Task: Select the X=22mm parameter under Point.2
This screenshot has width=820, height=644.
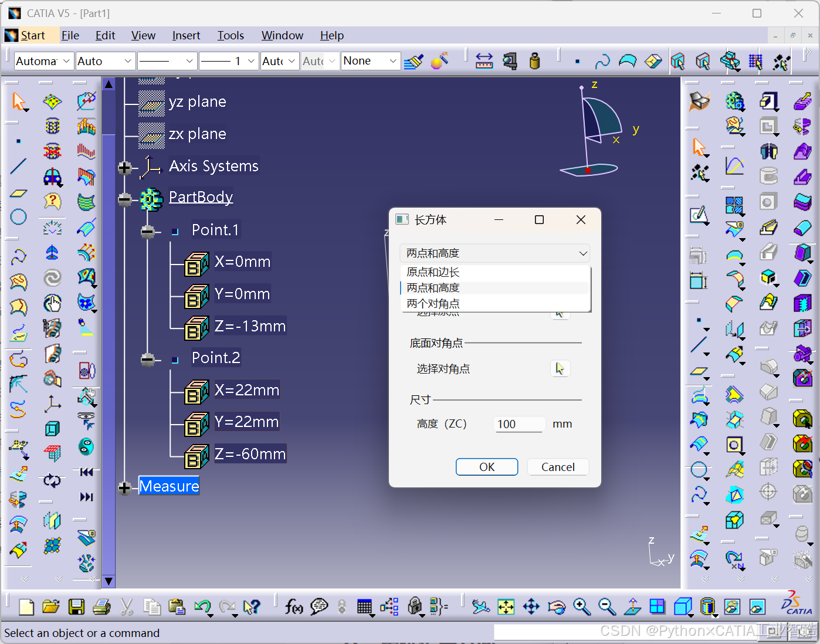Action: 247,390
